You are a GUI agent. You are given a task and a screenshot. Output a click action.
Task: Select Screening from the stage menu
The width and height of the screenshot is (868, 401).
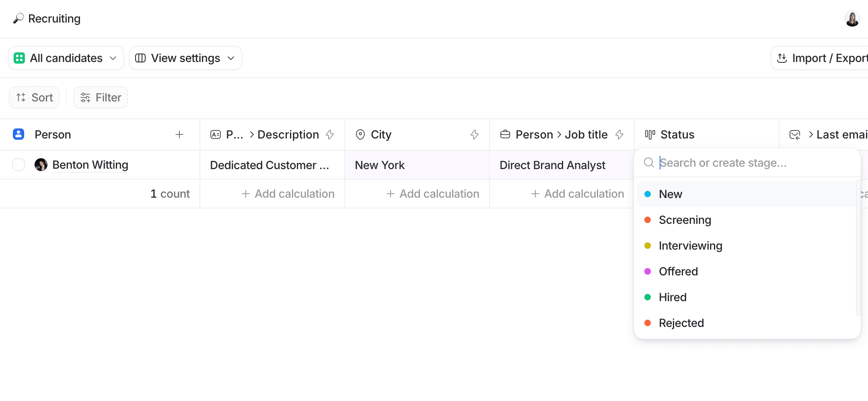click(685, 220)
